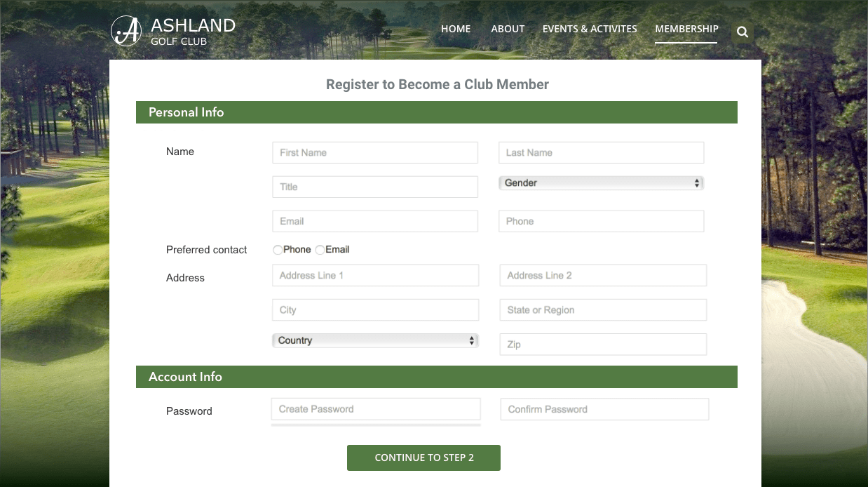Click the Create Password field
The width and height of the screenshot is (868, 487).
[375, 409]
